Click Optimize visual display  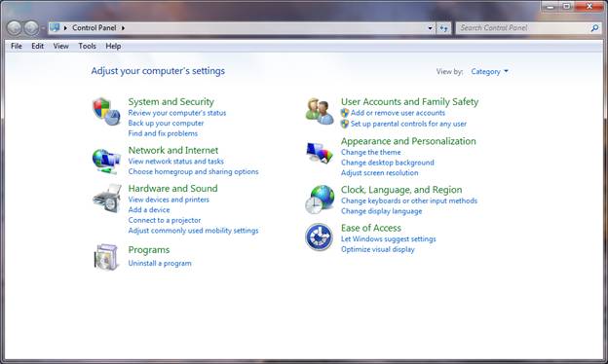(378, 250)
